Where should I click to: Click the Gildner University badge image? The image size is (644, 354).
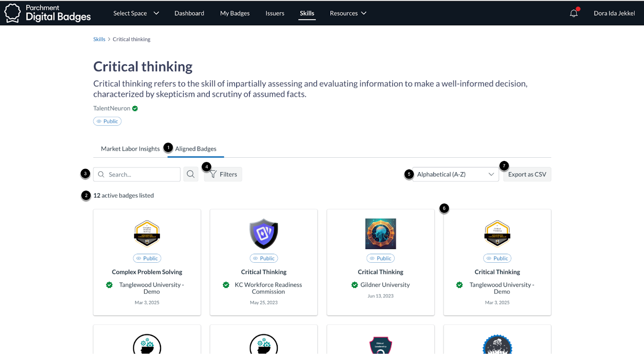pos(380,234)
